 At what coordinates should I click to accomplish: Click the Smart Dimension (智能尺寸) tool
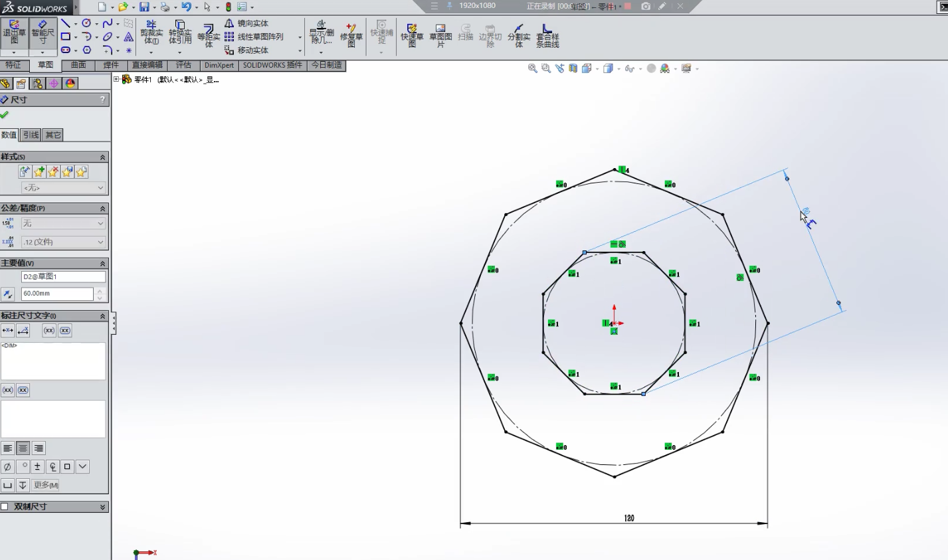click(x=43, y=33)
